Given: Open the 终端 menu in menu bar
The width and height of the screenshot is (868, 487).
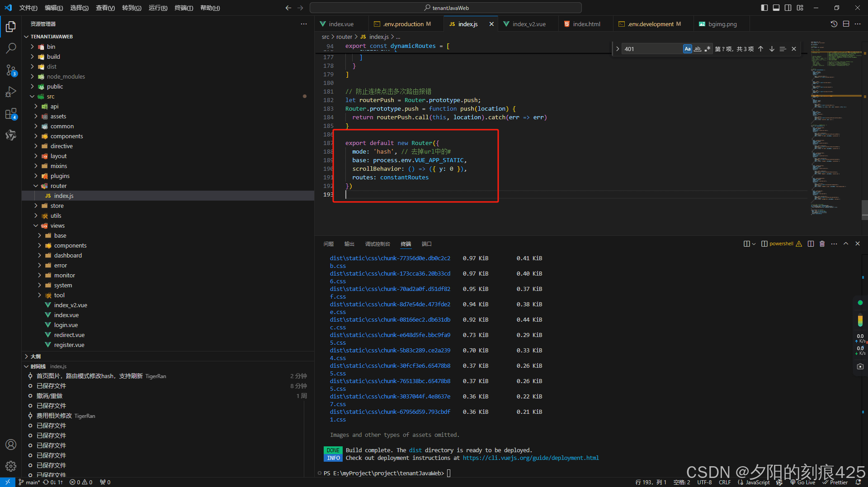Looking at the screenshot, I should tap(184, 8).
